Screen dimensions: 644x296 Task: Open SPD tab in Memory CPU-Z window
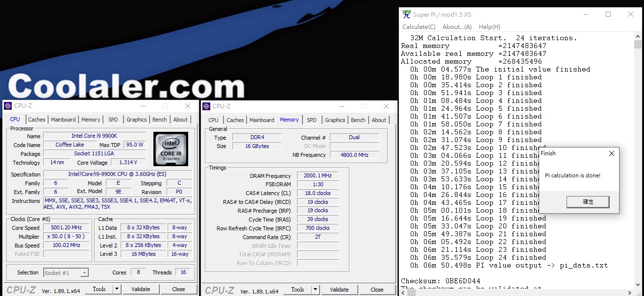pos(312,120)
